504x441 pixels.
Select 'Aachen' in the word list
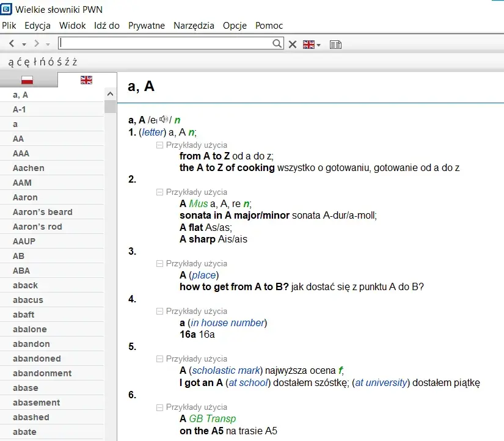tap(52, 168)
